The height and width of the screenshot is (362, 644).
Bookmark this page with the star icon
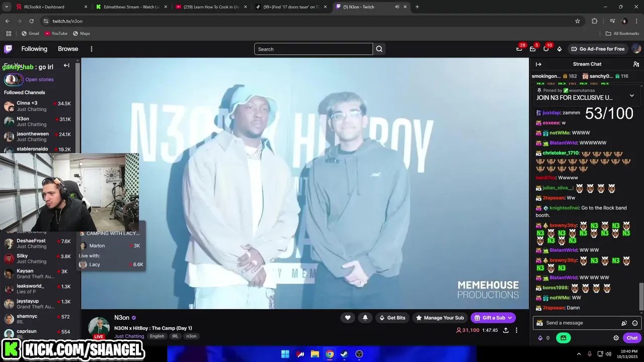click(x=578, y=21)
